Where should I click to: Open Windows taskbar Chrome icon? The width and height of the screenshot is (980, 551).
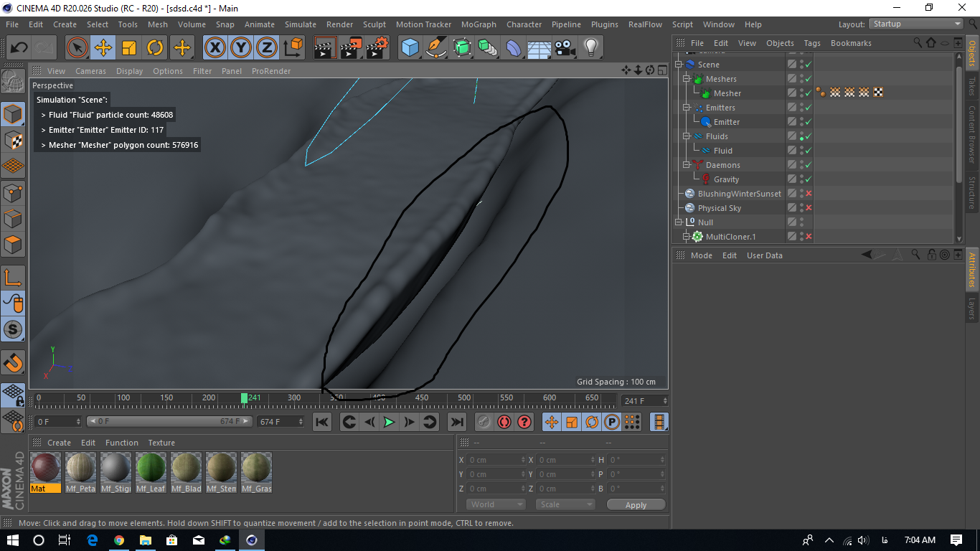[118, 540]
